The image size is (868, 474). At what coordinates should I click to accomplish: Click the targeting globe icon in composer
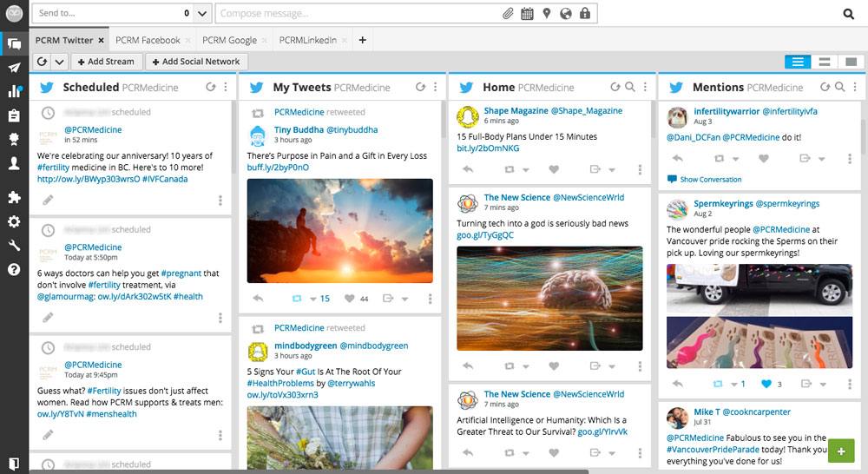(566, 13)
